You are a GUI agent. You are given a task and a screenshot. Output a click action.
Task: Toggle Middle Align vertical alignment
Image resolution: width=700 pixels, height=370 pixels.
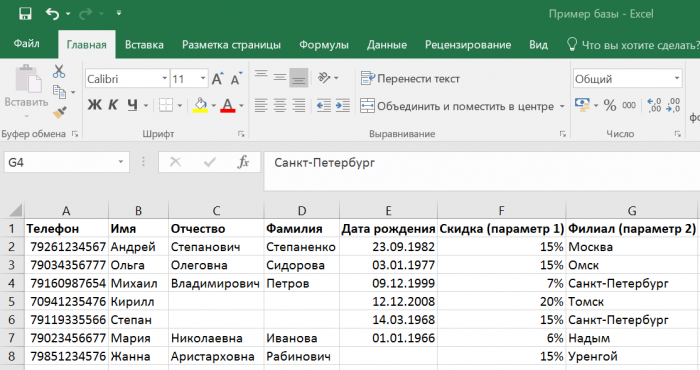(280, 77)
